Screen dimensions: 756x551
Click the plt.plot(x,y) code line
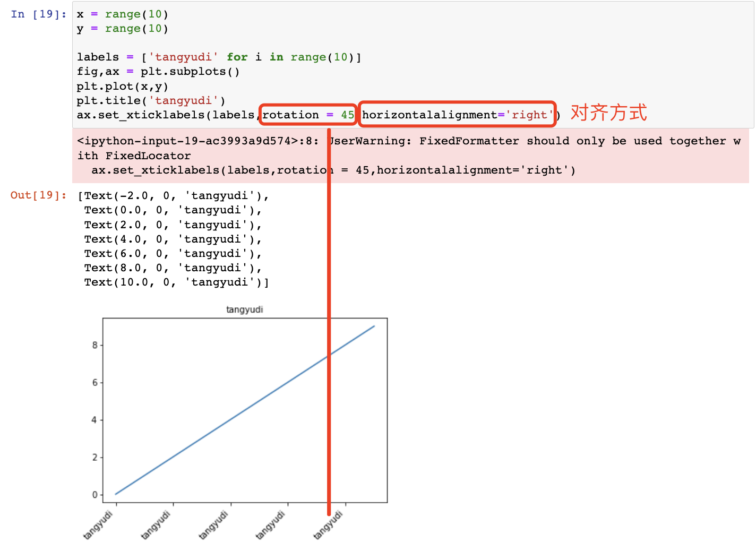click(x=122, y=86)
